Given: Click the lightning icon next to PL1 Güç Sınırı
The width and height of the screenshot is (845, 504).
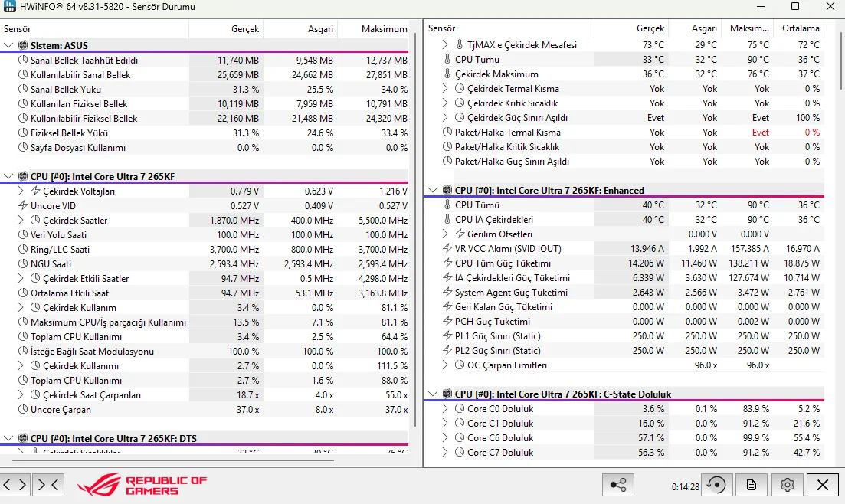Looking at the screenshot, I should 447,335.
